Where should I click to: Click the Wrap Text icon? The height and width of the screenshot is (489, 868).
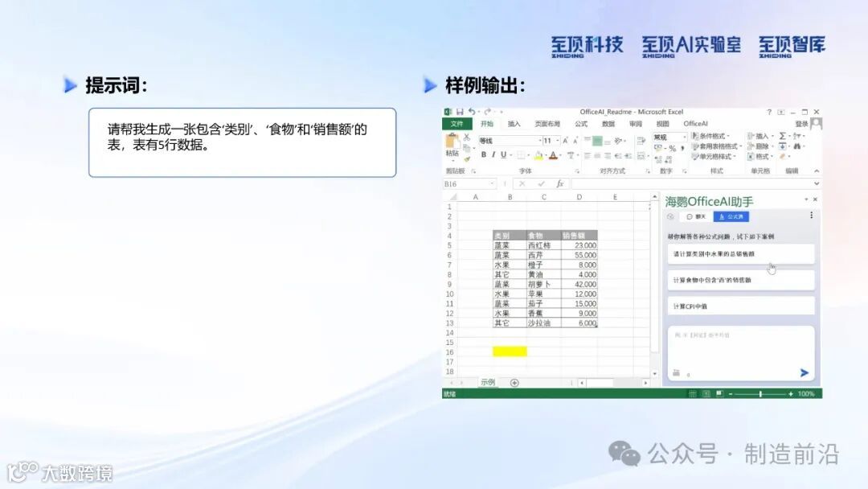coord(641,141)
